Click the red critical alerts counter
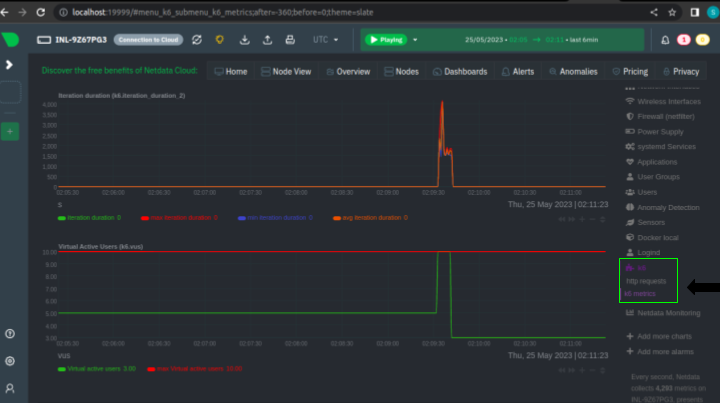720x403 pixels. pyautogui.click(x=684, y=40)
